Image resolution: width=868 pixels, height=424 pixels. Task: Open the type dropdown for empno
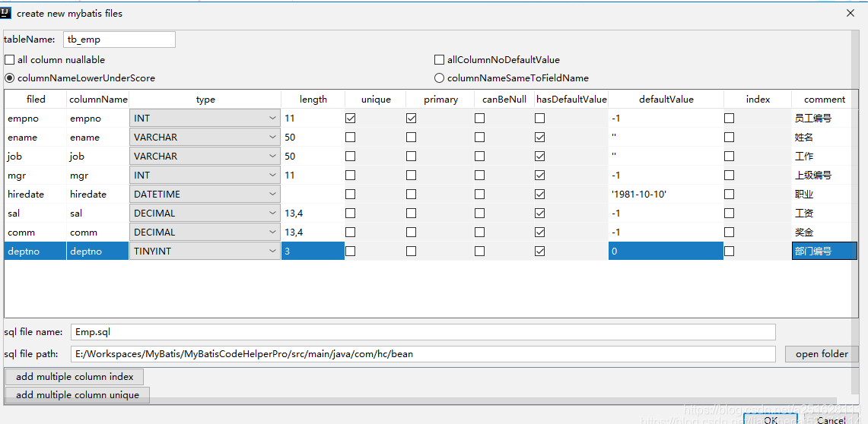[x=205, y=119]
